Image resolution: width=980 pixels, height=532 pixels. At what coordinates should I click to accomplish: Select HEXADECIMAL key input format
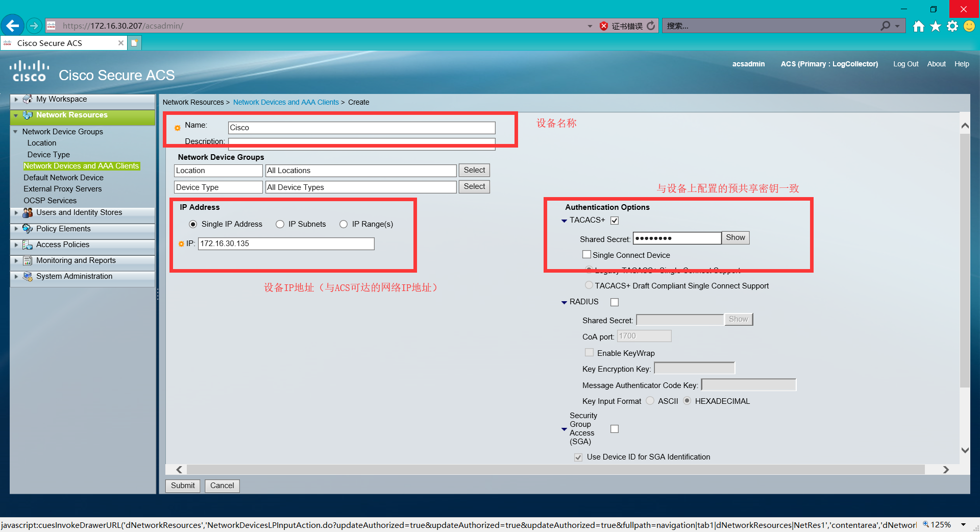687,401
